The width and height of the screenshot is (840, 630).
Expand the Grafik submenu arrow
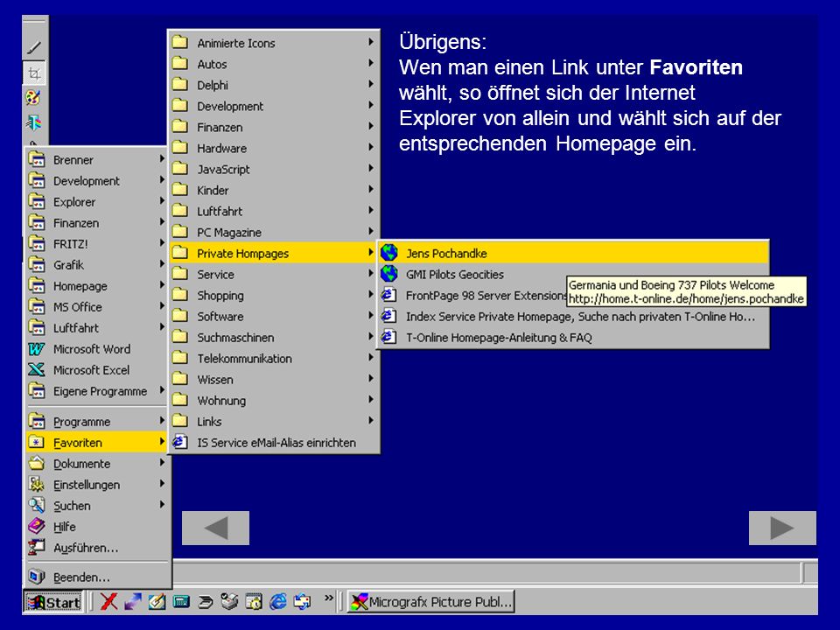click(161, 264)
